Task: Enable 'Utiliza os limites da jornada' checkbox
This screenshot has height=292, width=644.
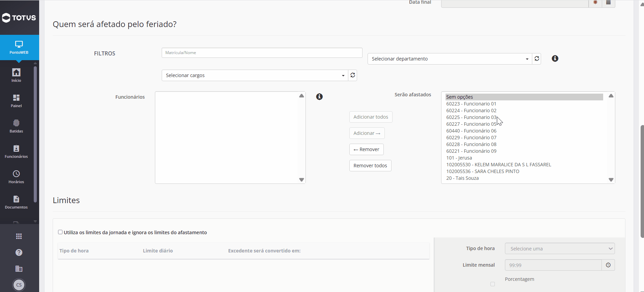Action: pos(60,232)
